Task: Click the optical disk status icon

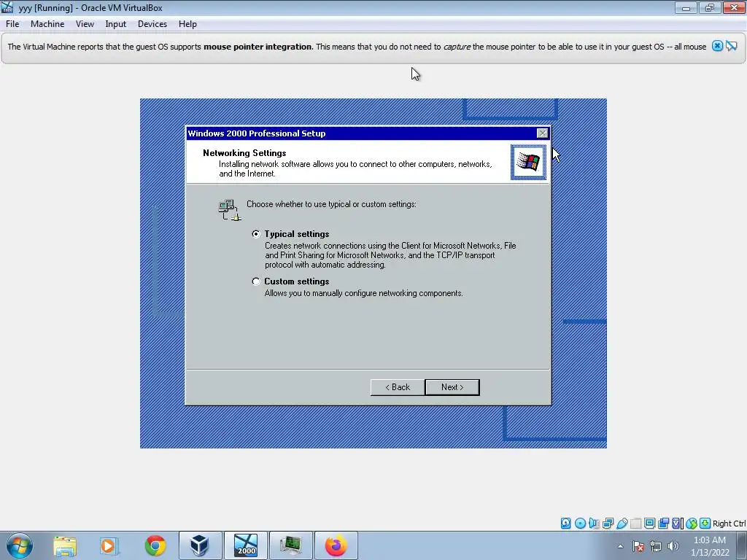Action: click(x=580, y=524)
